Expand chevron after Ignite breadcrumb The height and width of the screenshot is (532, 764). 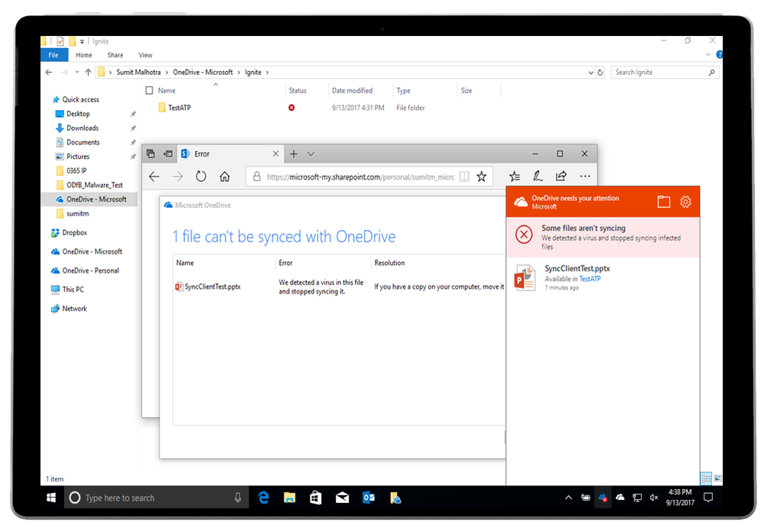point(267,72)
